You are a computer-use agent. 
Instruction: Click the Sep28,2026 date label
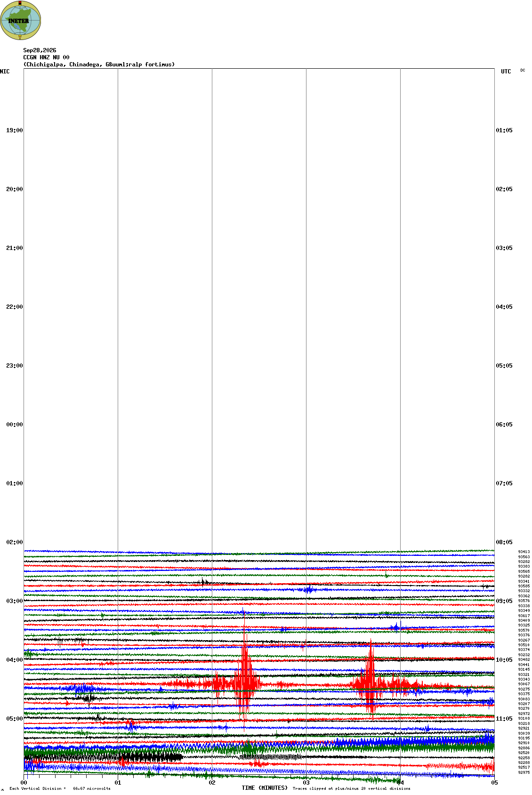click(x=40, y=50)
